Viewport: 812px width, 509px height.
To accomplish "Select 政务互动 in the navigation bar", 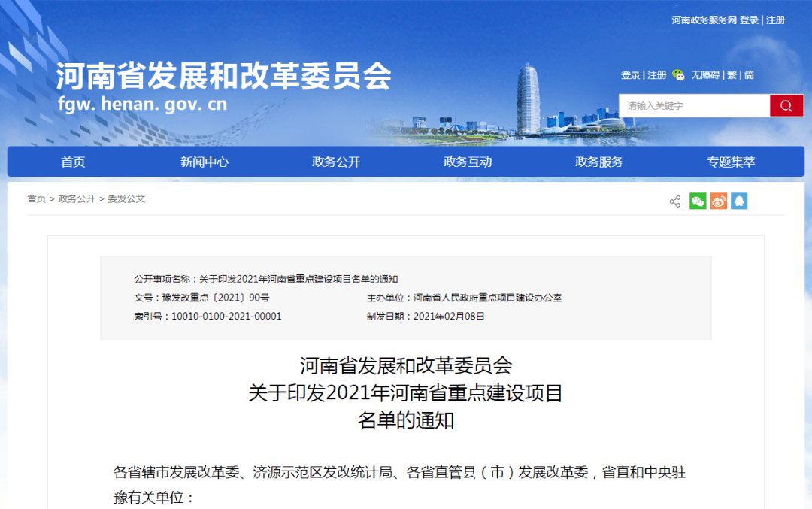I will coord(468,162).
